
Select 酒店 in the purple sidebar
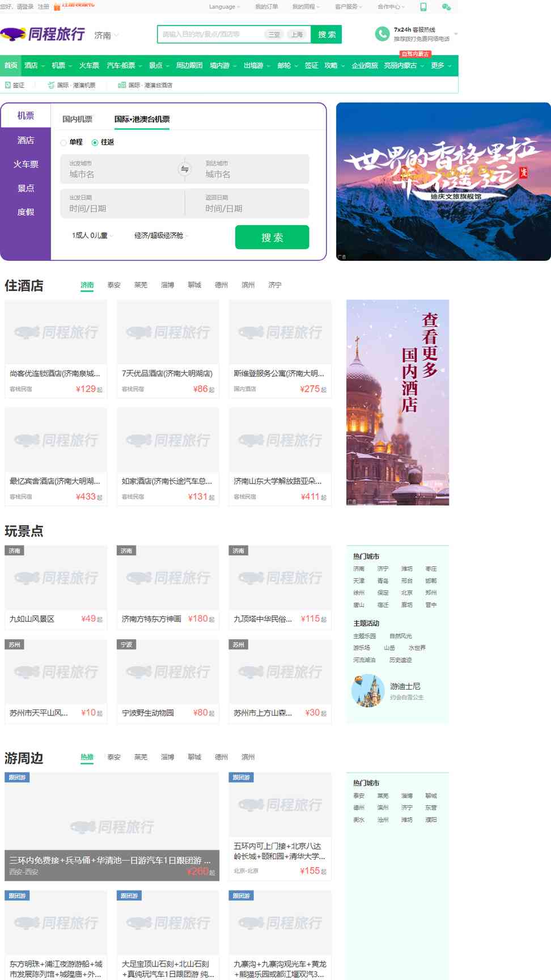tap(26, 140)
